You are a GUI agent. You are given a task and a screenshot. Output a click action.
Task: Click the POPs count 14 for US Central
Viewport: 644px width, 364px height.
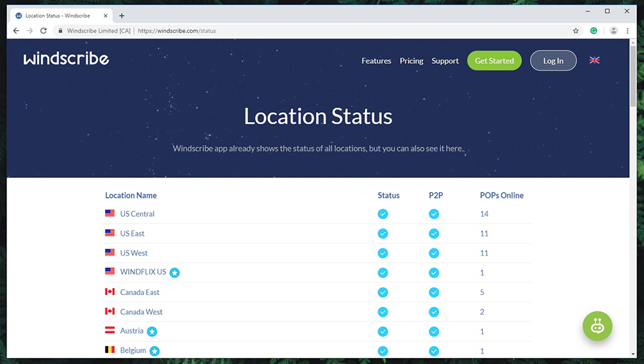coord(484,214)
